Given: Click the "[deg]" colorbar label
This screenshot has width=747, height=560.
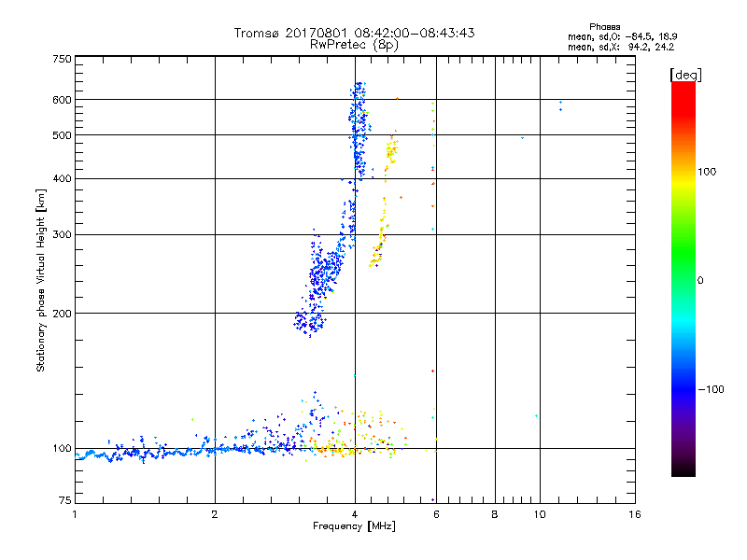Looking at the screenshot, I should [x=685, y=76].
